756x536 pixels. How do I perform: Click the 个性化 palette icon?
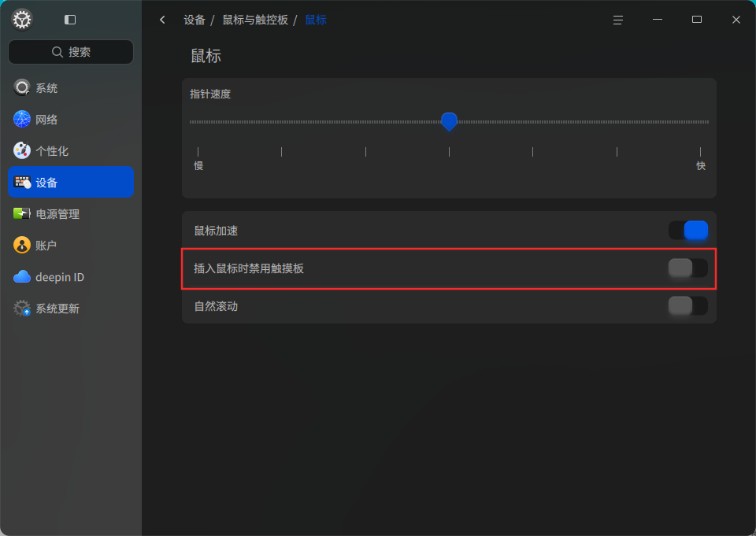click(x=22, y=150)
